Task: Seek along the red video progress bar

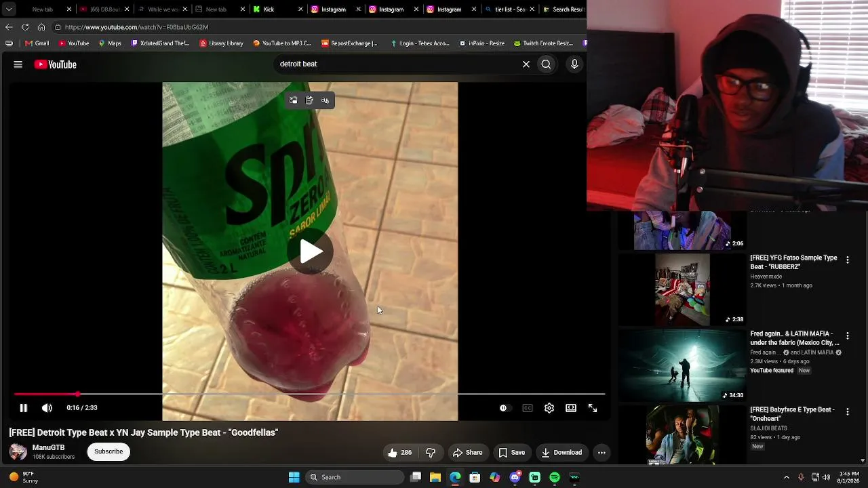Action: pyautogui.click(x=309, y=394)
